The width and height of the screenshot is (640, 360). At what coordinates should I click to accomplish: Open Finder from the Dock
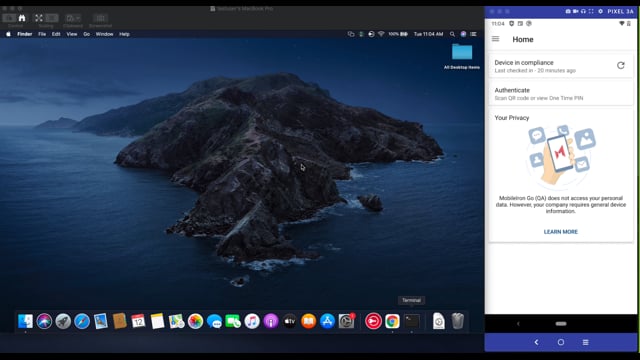coord(25,321)
